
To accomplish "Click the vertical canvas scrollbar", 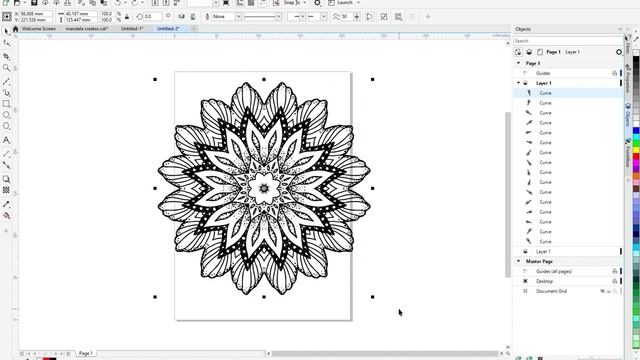I will pyautogui.click(x=508, y=194).
